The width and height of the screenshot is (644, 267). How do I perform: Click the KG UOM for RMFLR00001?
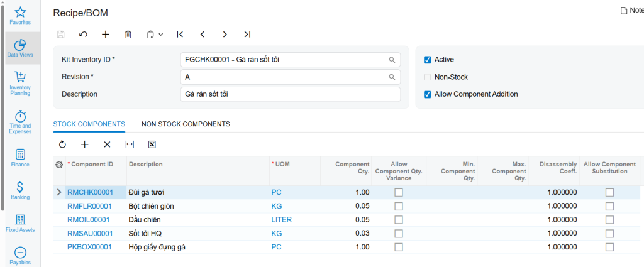tap(277, 206)
